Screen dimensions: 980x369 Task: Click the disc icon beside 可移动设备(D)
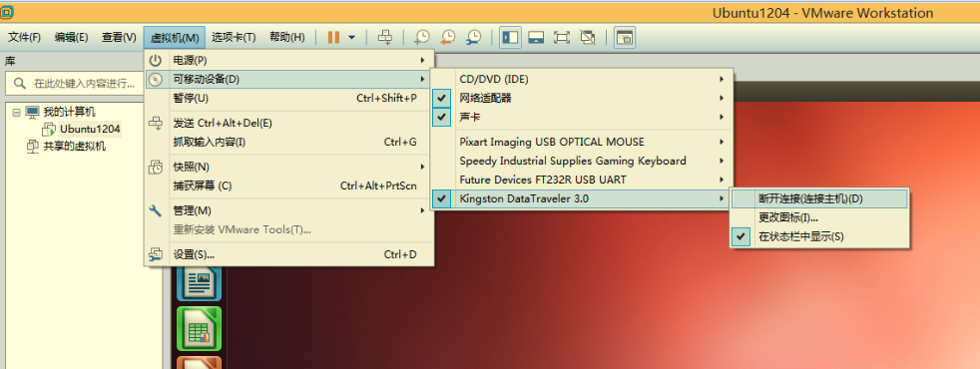[156, 80]
